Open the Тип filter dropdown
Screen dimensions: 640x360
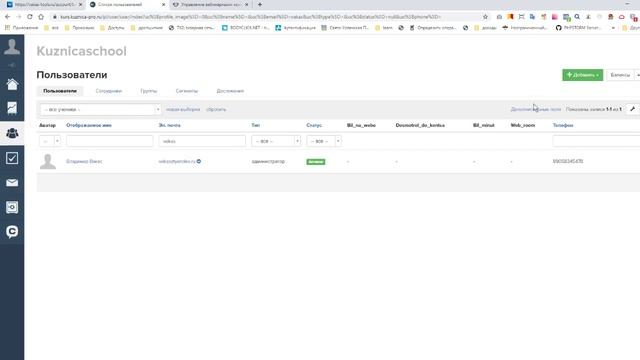(276, 141)
